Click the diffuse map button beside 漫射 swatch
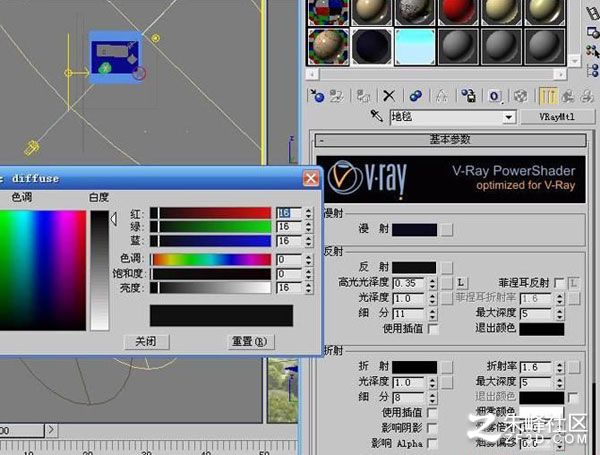 click(446, 230)
